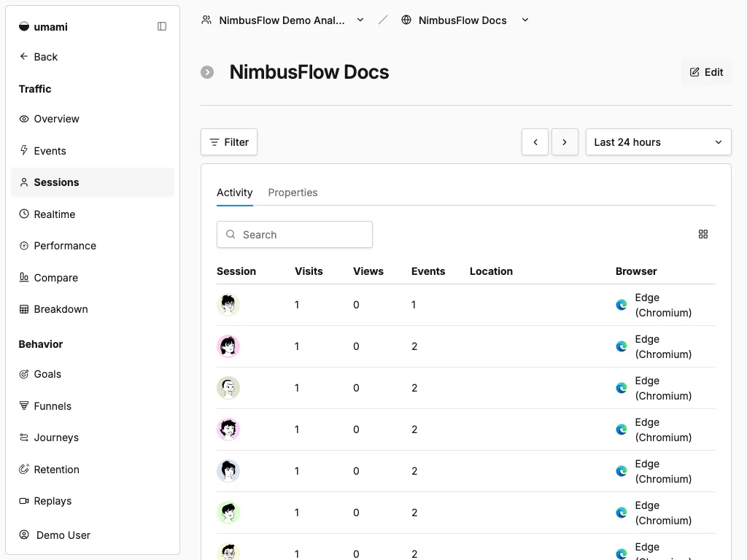
Task: Click the Funnels icon
Action: pos(24,405)
